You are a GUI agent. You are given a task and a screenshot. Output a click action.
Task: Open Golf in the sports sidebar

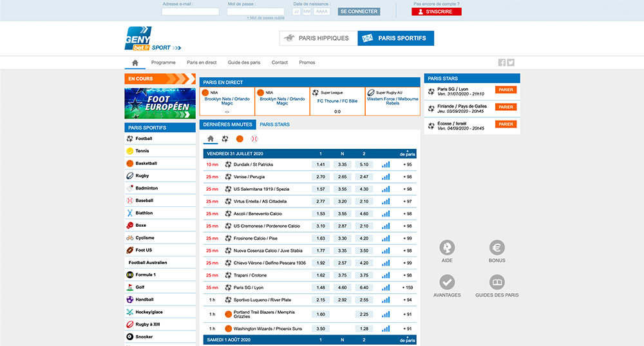coord(160,287)
